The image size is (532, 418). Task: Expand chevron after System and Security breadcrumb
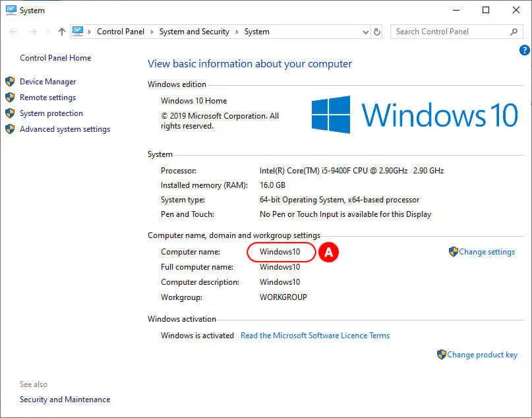coord(237,32)
